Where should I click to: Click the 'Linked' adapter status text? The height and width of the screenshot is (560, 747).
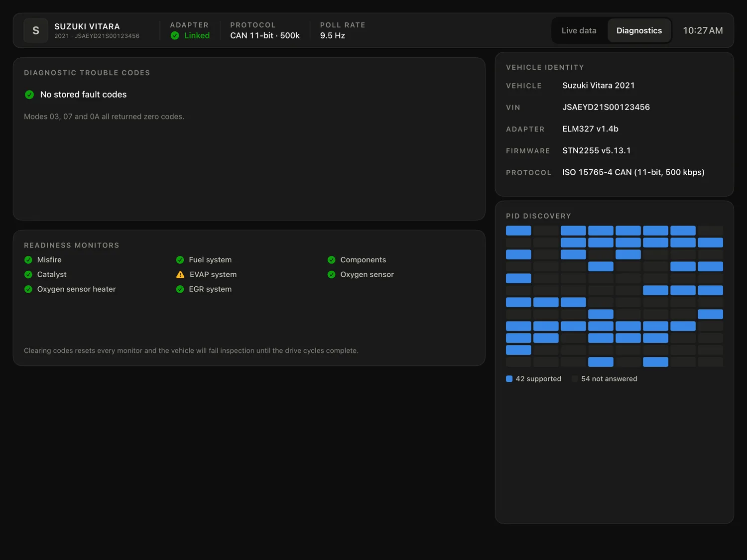point(197,35)
